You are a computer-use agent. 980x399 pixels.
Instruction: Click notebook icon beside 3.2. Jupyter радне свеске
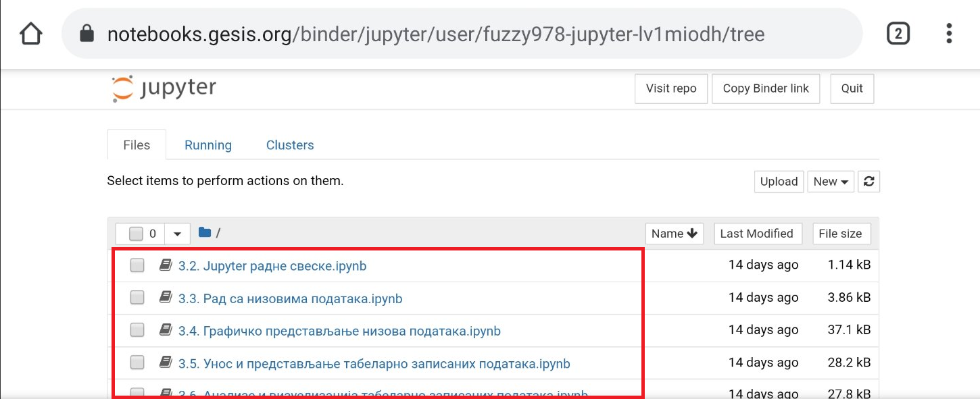pos(166,265)
